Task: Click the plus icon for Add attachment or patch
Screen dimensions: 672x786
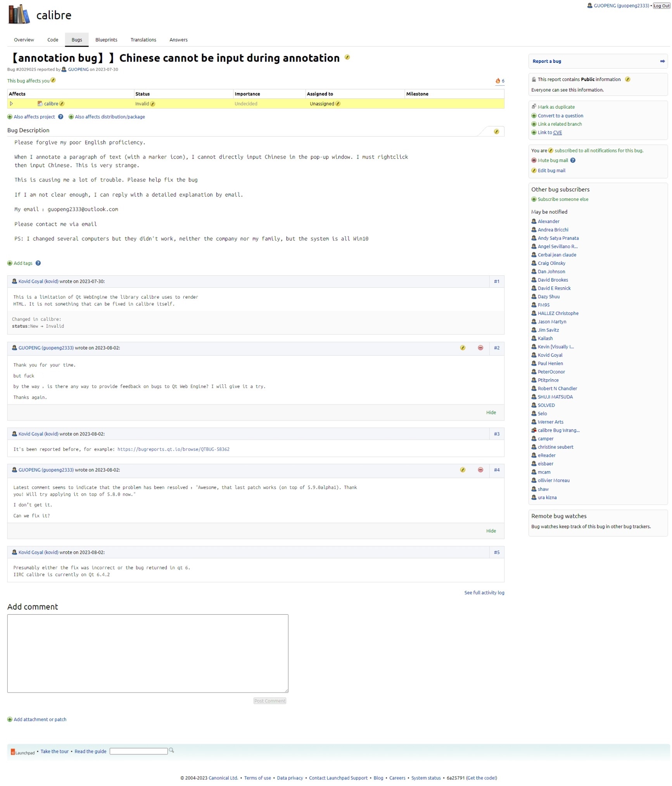Action: [x=10, y=719]
